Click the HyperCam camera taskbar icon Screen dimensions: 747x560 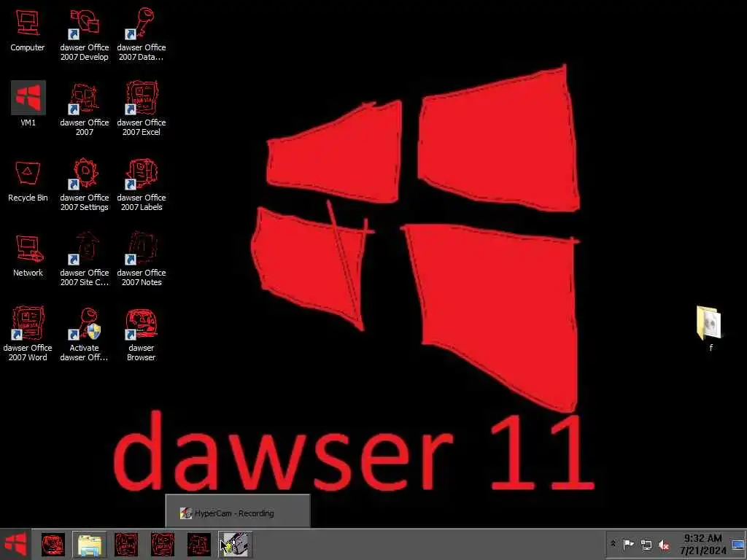point(235,545)
